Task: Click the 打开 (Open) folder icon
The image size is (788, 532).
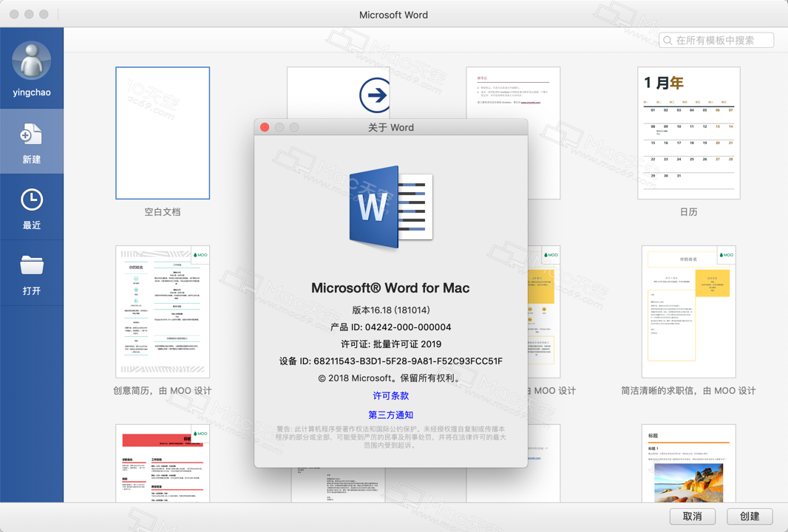Action: tap(31, 265)
